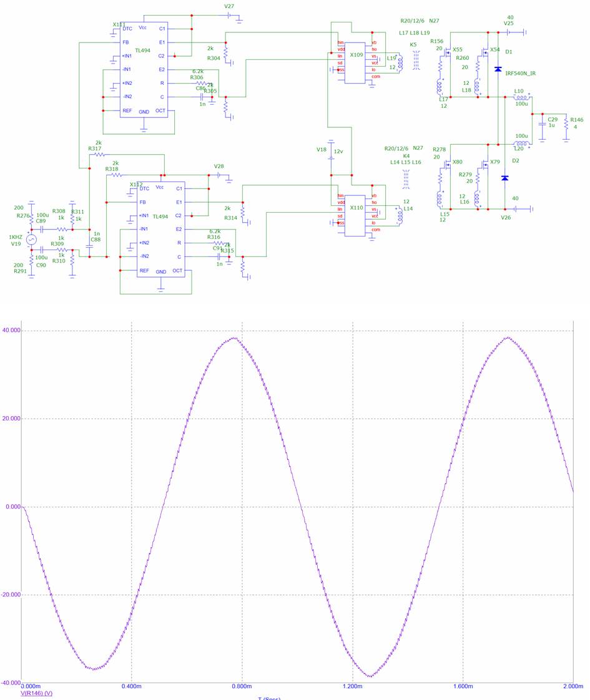Viewport: 590px width, 700px height.
Task: Click the 40.000 Y-axis label
Action: (12, 331)
